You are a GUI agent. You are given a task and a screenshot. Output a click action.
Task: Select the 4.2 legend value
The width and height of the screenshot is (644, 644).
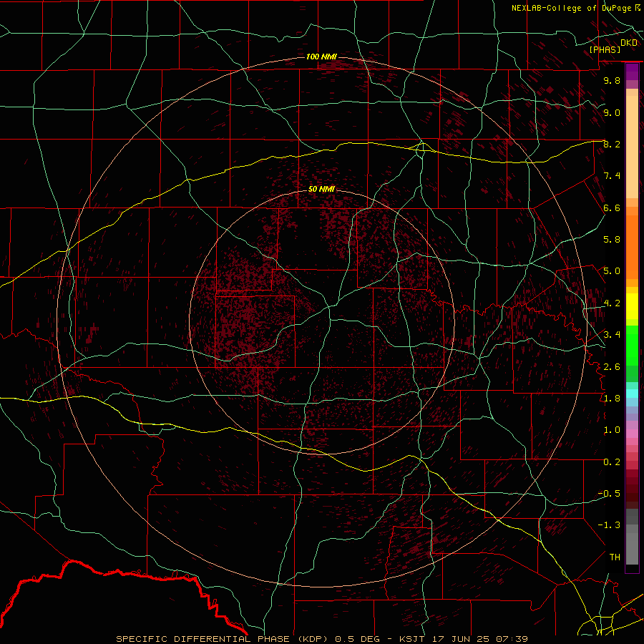(612, 303)
